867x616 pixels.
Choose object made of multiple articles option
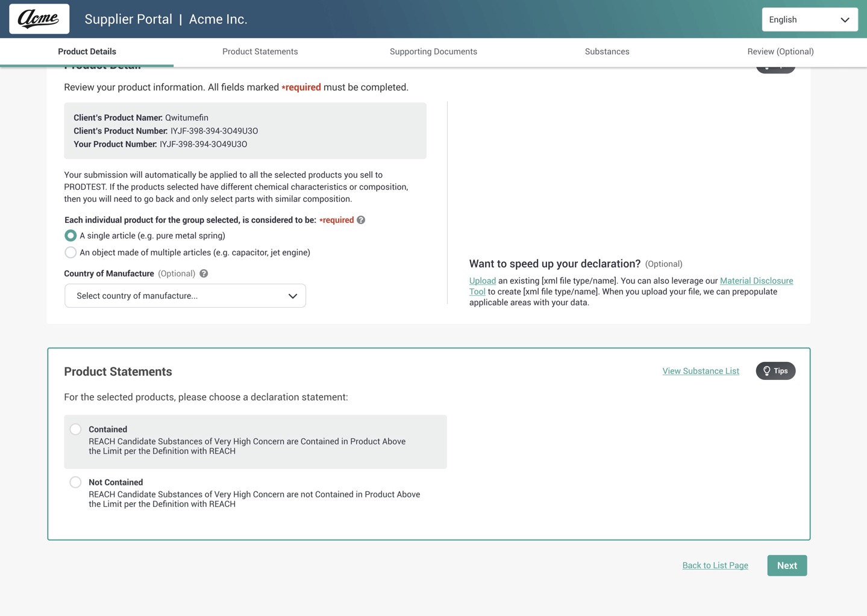pyautogui.click(x=70, y=252)
